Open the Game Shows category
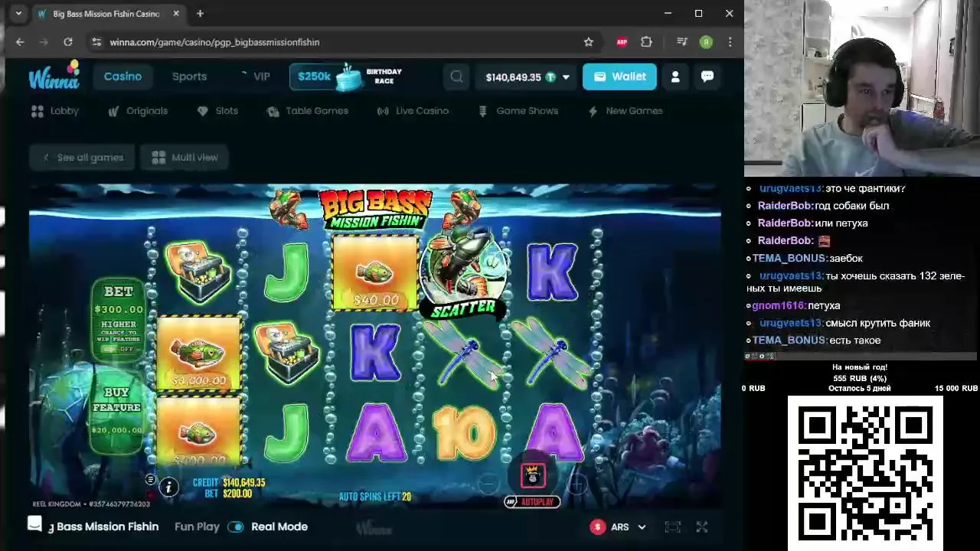The height and width of the screenshot is (551, 980). point(518,111)
